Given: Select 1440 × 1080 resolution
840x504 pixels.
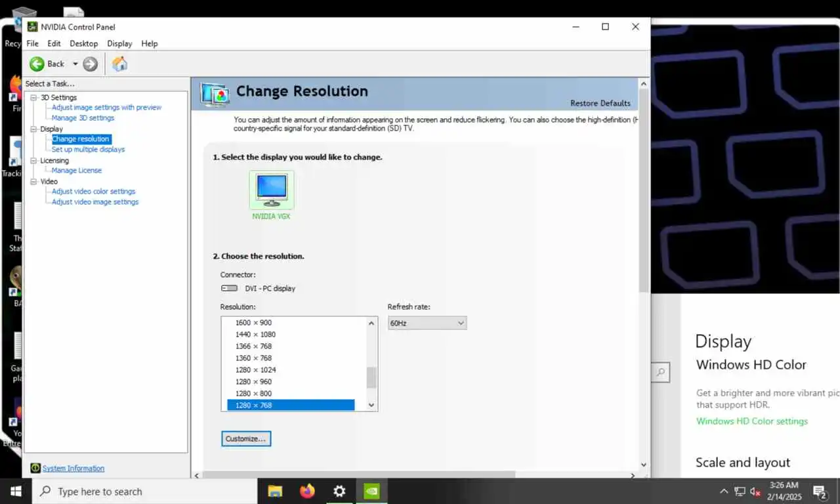Looking at the screenshot, I should click(255, 335).
